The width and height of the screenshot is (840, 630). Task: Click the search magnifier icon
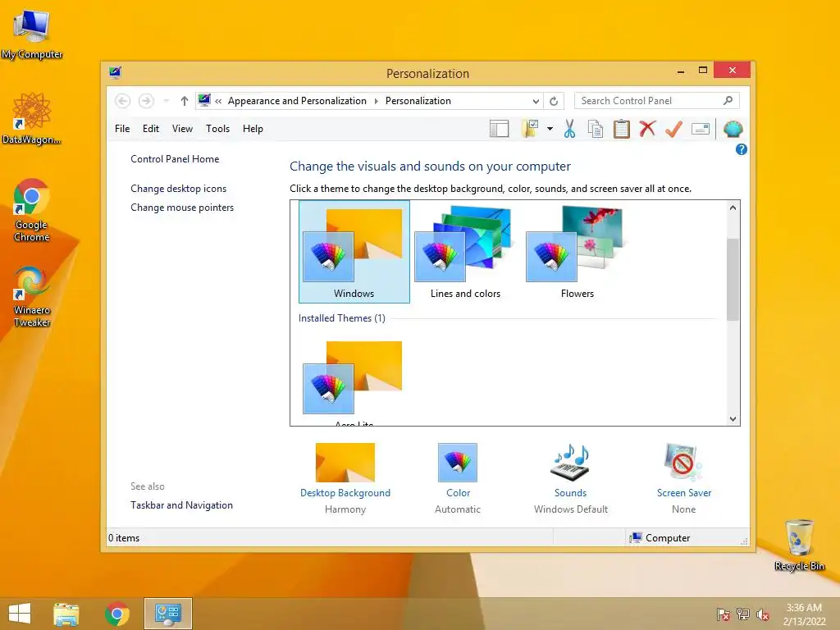728,101
